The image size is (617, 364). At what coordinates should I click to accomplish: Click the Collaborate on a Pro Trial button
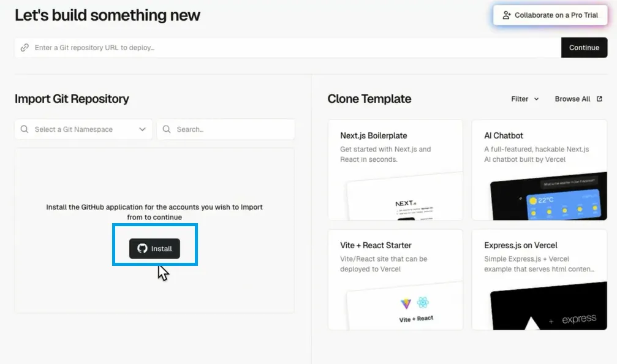(x=550, y=15)
